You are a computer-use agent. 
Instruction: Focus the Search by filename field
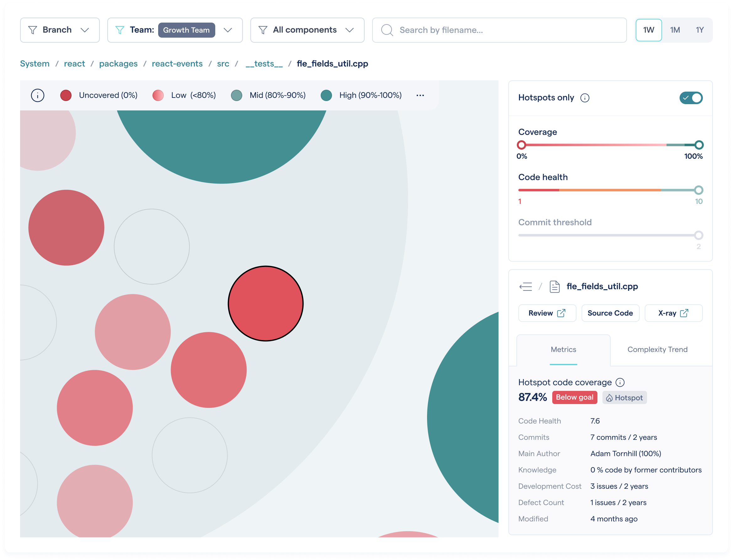(499, 30)
